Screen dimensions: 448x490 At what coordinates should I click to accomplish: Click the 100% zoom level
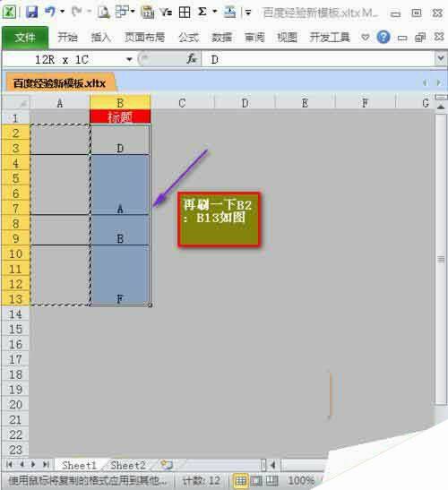301,481
